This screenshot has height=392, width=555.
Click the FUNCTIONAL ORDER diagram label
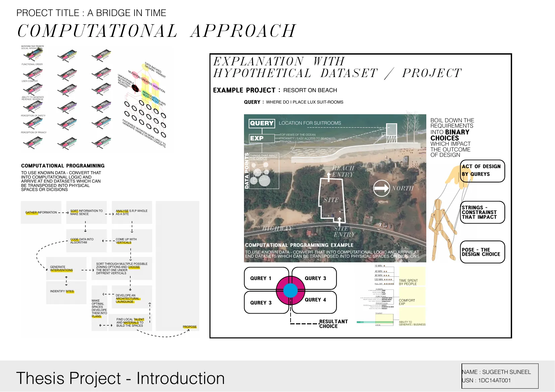(x=32, y=64)
